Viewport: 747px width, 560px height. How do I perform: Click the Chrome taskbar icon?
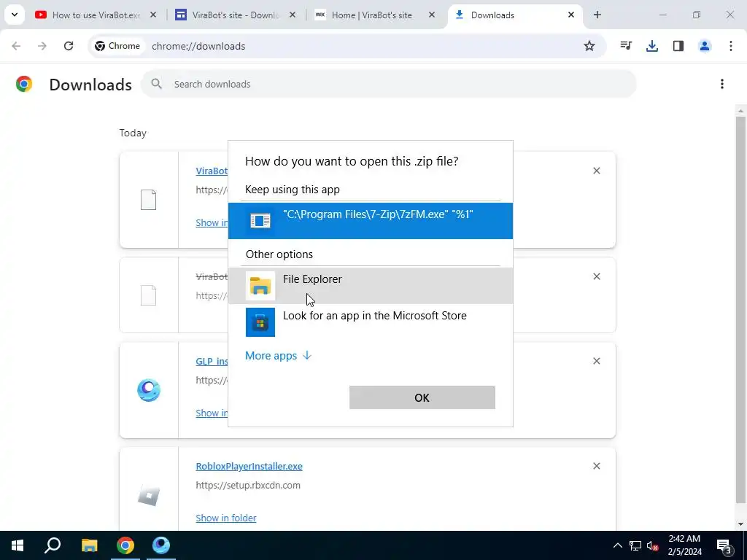tap(125, 545)
